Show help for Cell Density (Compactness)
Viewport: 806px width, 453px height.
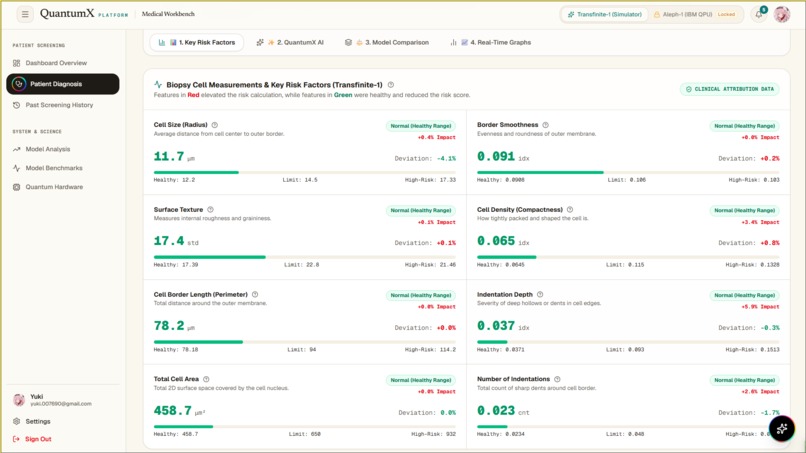(570, 210)
